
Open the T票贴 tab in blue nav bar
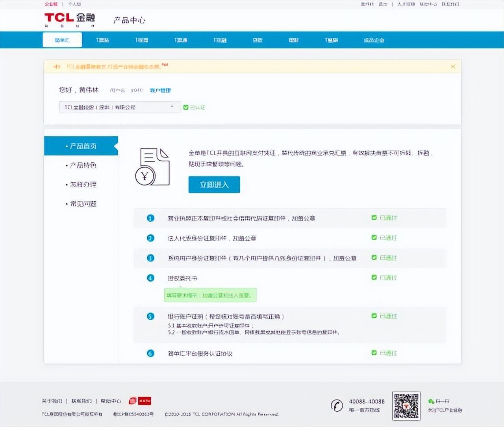102,40
